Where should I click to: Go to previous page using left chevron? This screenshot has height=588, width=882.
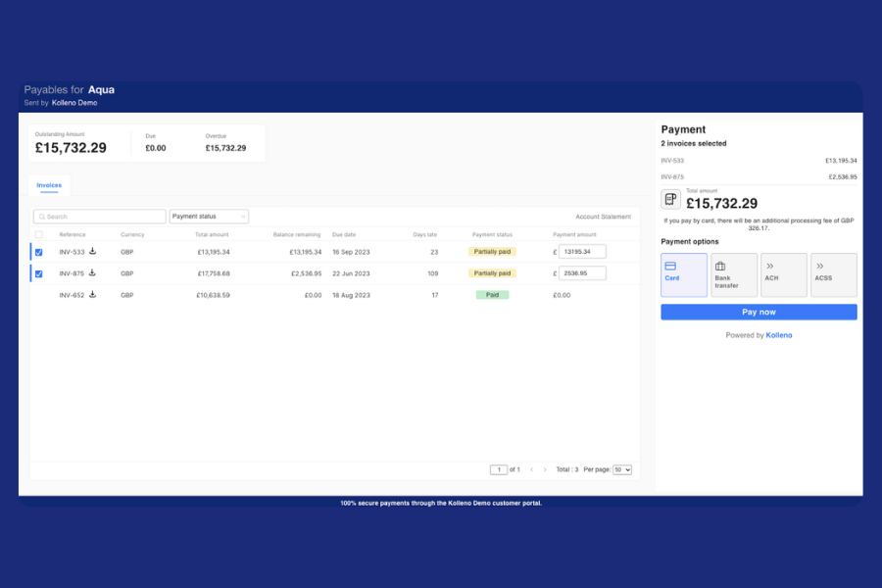pyautogui.click(x=531, y=469)
